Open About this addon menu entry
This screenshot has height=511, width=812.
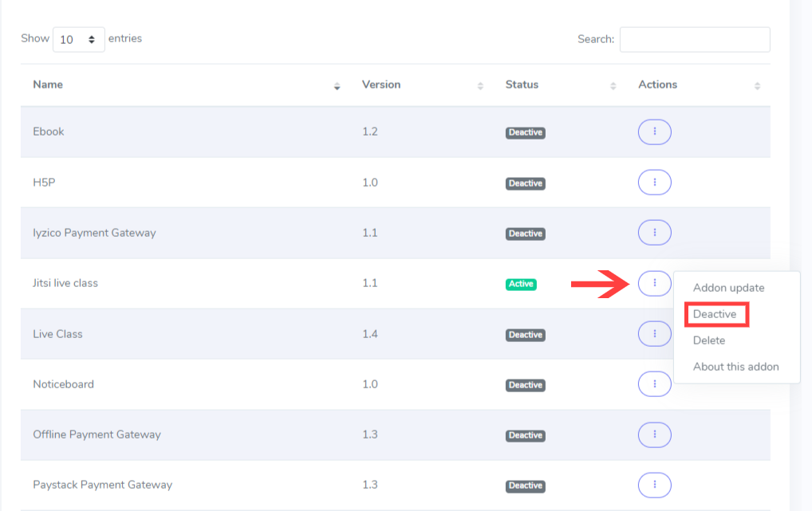735,367
